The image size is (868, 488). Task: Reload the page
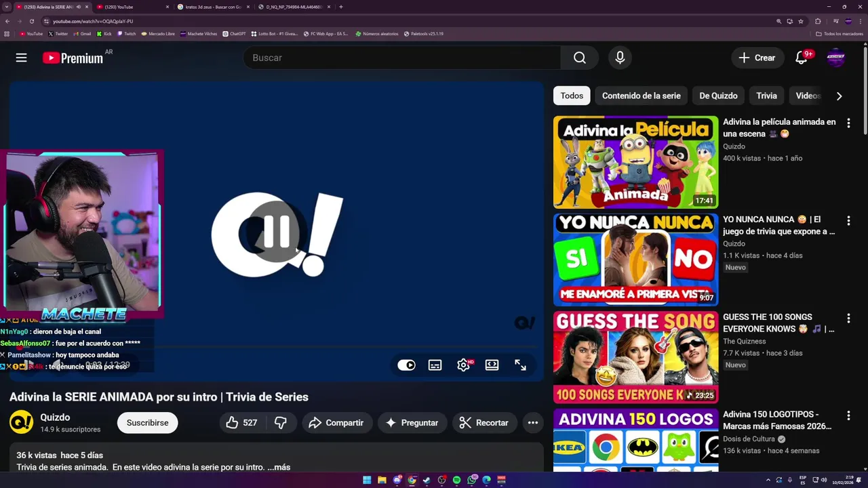point(31,21)
